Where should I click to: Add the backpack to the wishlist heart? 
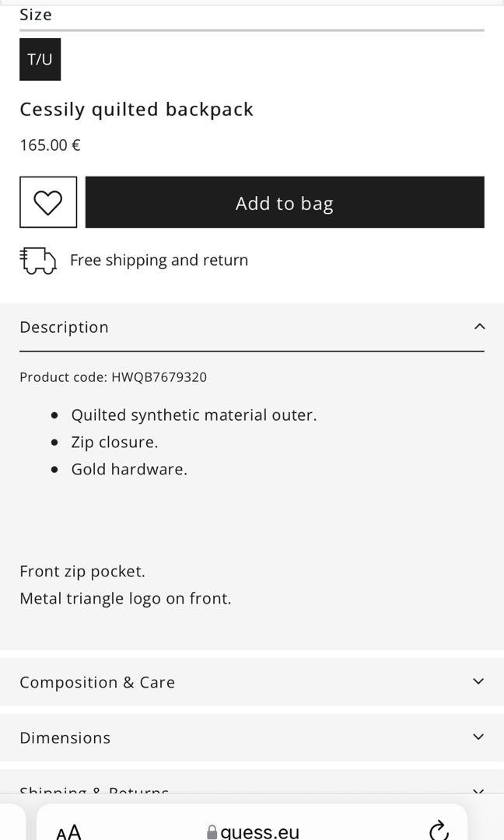click(x=48, y=202)
